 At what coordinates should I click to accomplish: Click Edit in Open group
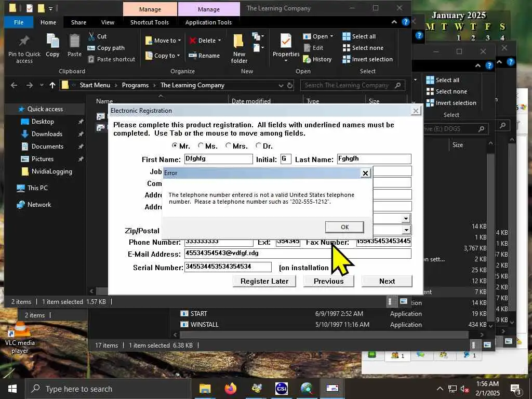[313, 48]
